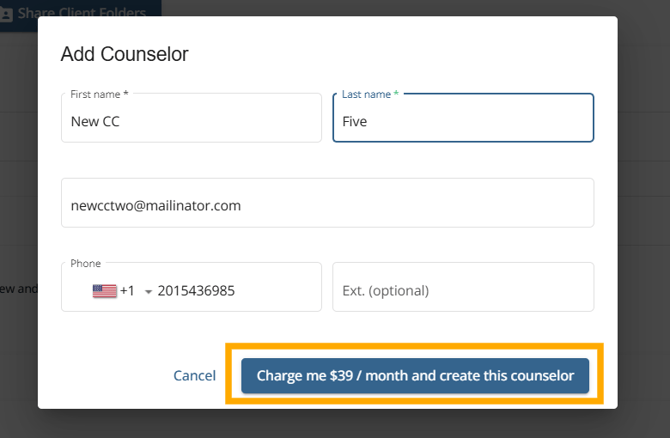Click the required asterisk beside First name
Screen dimensions: 670x438
126,93
